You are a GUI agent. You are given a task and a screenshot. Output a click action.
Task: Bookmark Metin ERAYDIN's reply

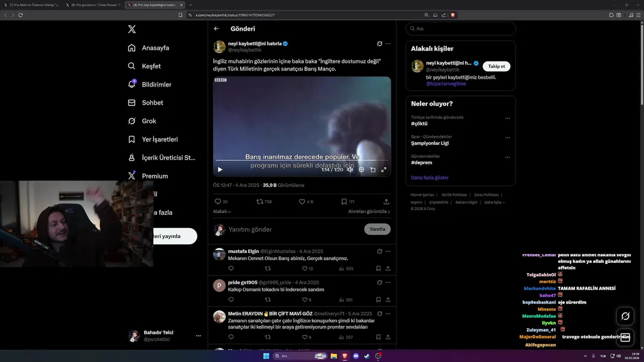pyautogui.click(x=378, y=337)
